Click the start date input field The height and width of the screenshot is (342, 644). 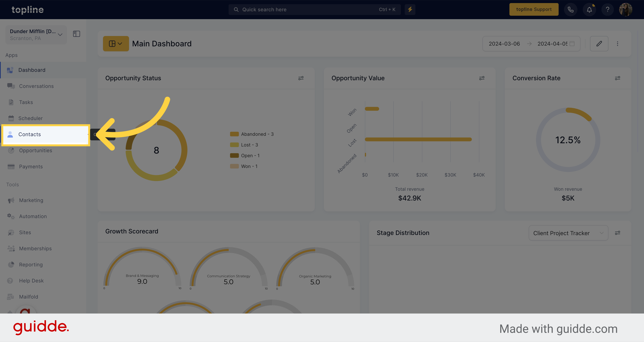[505, 43]
